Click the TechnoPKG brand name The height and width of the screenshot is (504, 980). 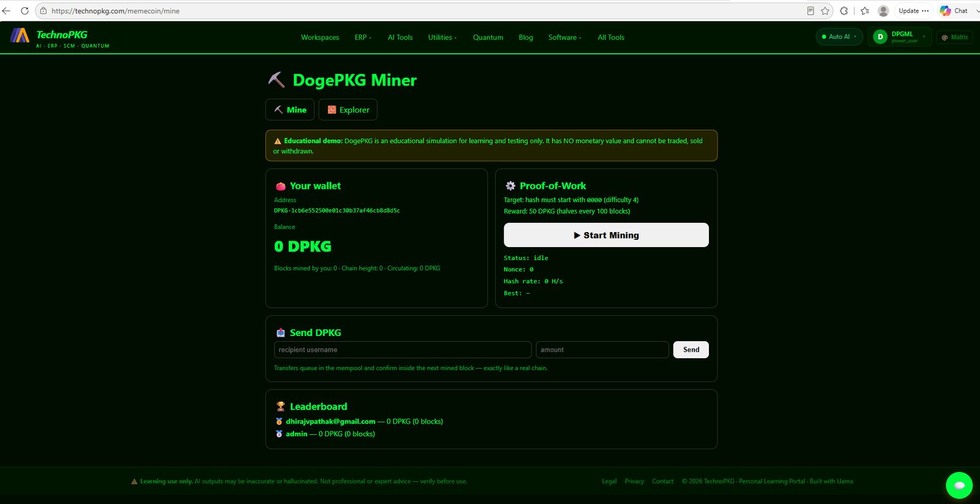pos(62,35)
